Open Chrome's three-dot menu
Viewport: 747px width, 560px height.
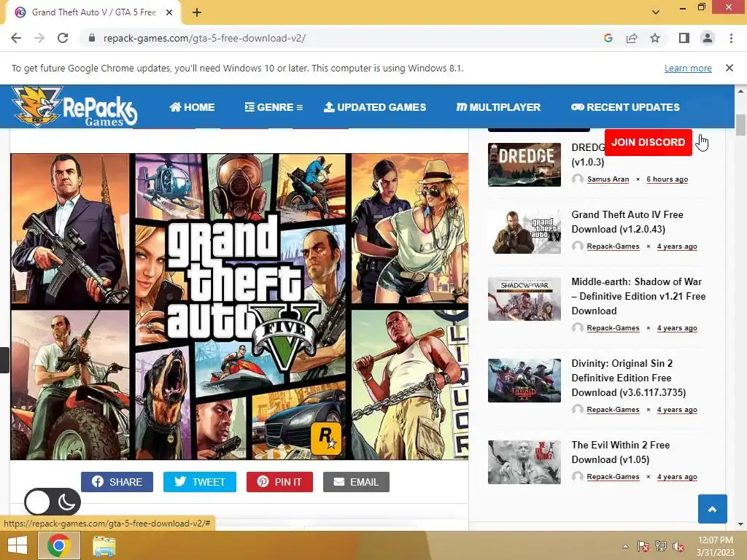point(731,38)
